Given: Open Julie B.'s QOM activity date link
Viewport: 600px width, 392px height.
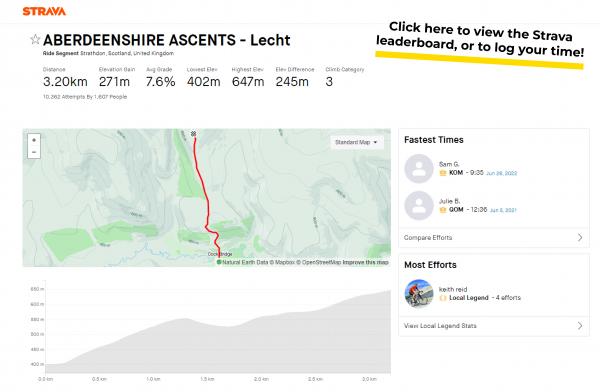Looking at the screenshot, I should tap(503, 210).
